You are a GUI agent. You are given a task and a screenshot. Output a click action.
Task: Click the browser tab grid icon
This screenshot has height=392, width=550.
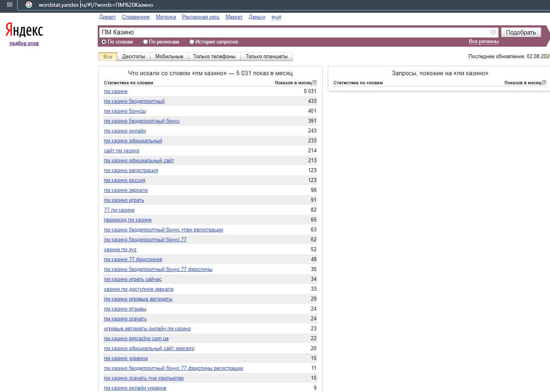(x=10, y=5)
